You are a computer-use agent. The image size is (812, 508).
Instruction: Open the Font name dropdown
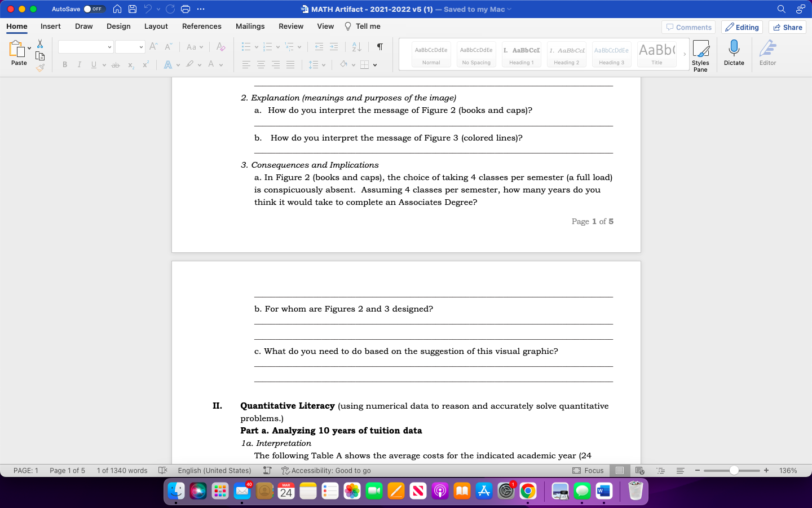tap(110, 46)
